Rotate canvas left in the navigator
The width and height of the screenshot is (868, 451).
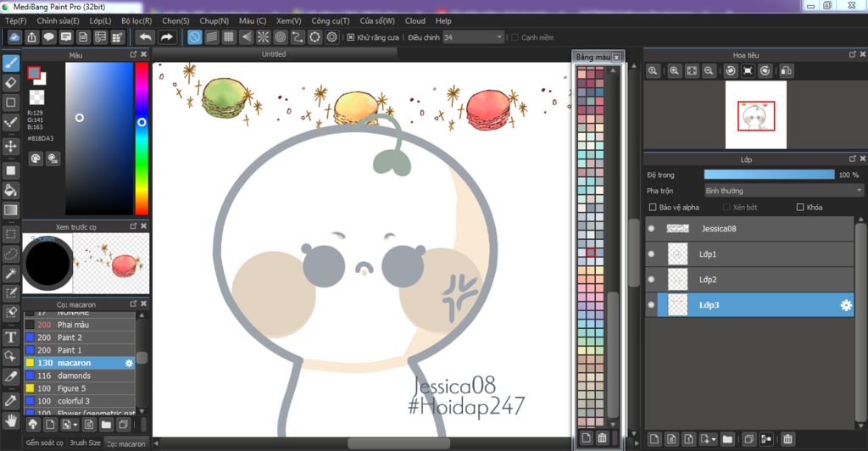(731, 71)
